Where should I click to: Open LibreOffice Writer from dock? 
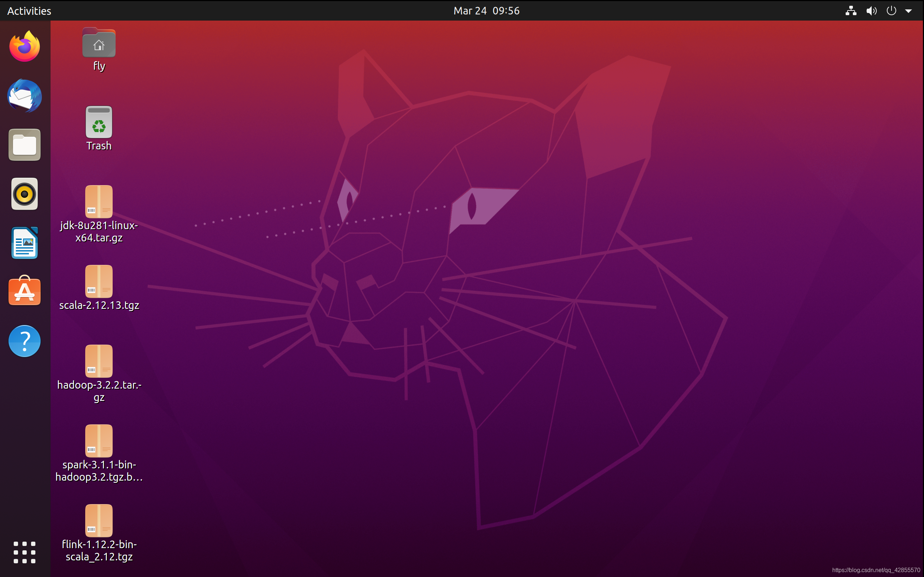tap(25, 243)
